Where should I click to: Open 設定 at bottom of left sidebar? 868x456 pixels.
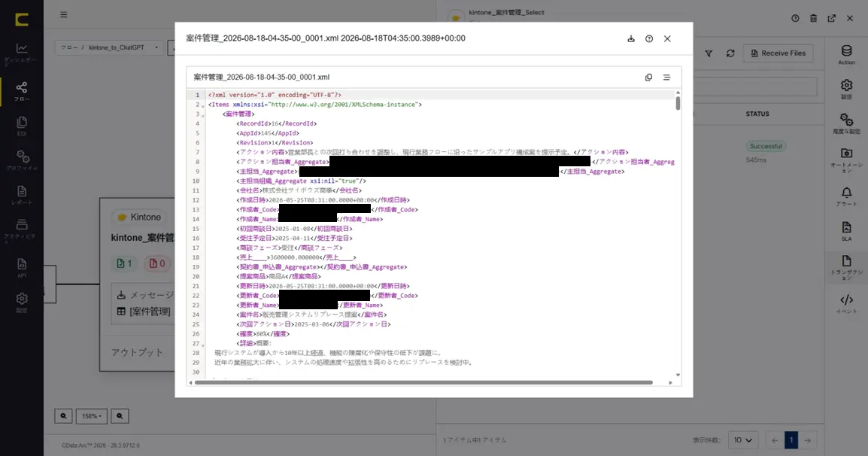(22, 302)
